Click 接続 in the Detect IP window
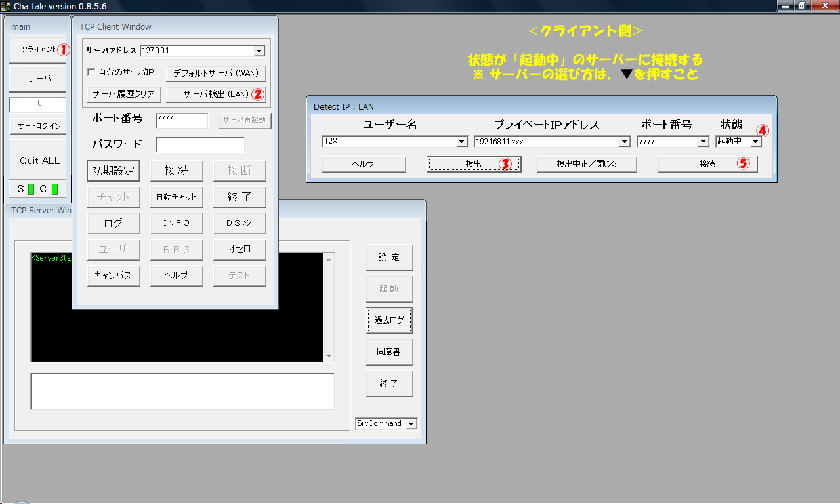Screen dimensions: 840x504 [707, 164]
